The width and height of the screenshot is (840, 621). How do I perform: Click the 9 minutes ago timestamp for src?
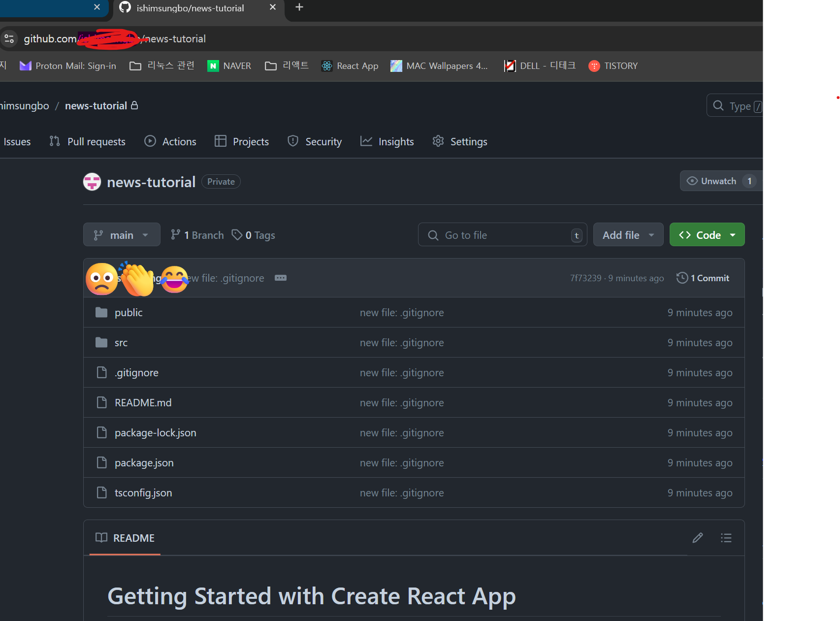(x=700, y=343)
